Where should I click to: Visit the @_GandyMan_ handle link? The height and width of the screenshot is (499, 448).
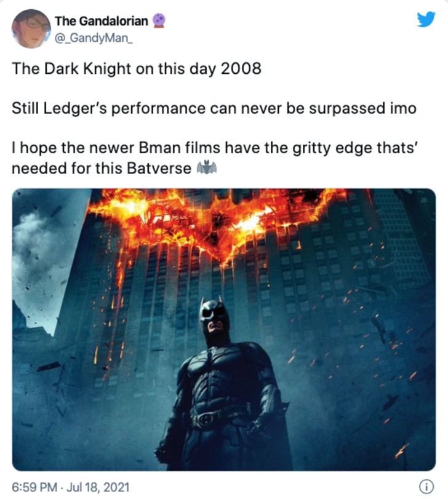[x=93, y=38]
